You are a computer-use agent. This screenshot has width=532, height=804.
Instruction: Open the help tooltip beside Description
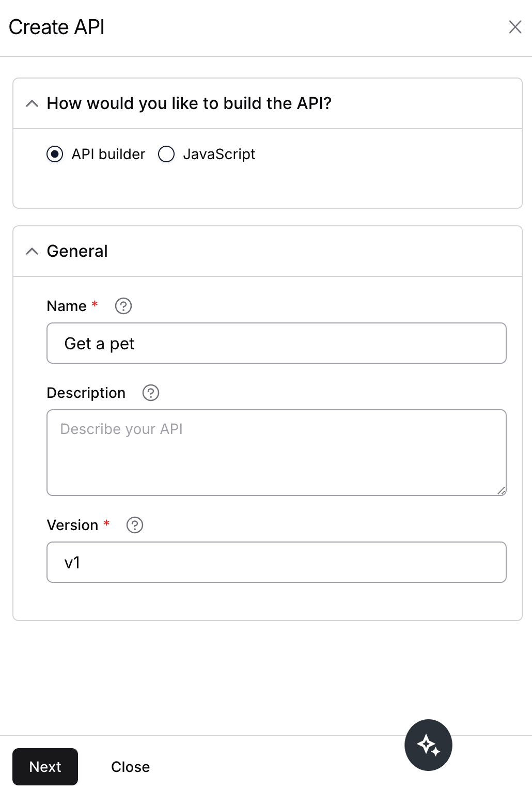[x=151, y=393]
